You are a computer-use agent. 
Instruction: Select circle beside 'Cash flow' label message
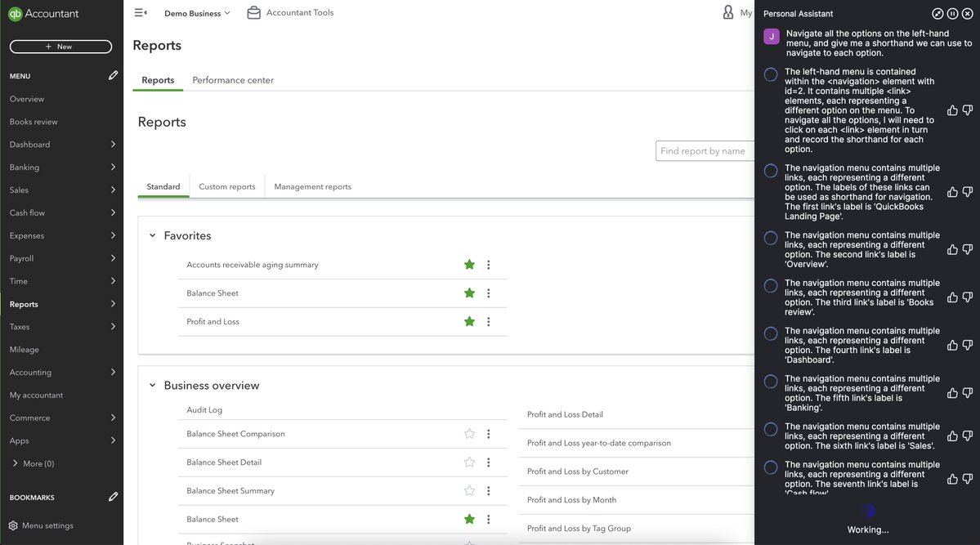click(771, 467)
